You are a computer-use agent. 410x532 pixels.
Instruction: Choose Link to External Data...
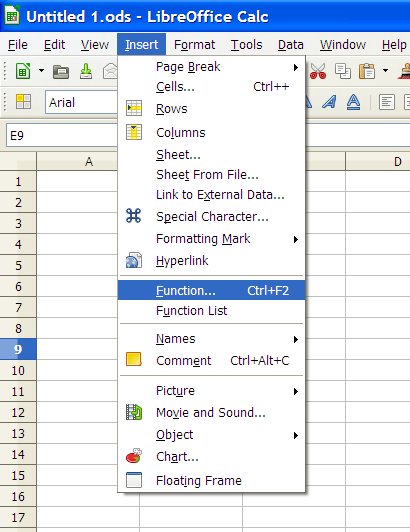tap(211, 195)
